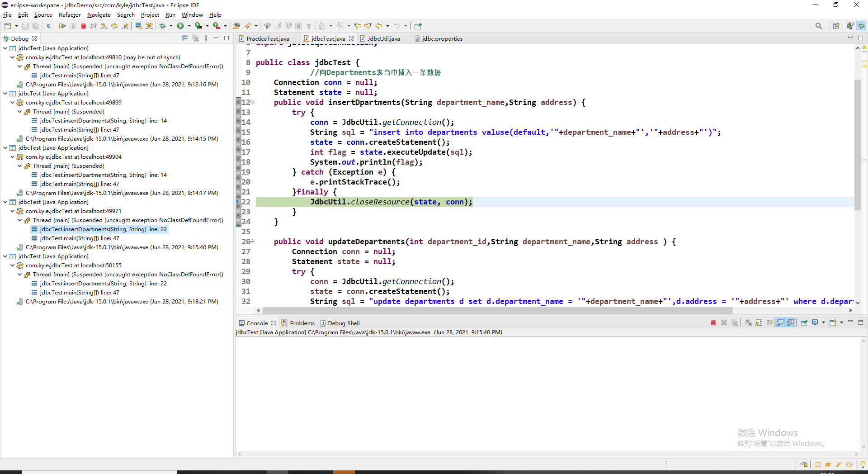The width and height of the screenshot is (868, 474).
Task: Fold updateDepartments method at line 26
Action: [x=253, y=242]
